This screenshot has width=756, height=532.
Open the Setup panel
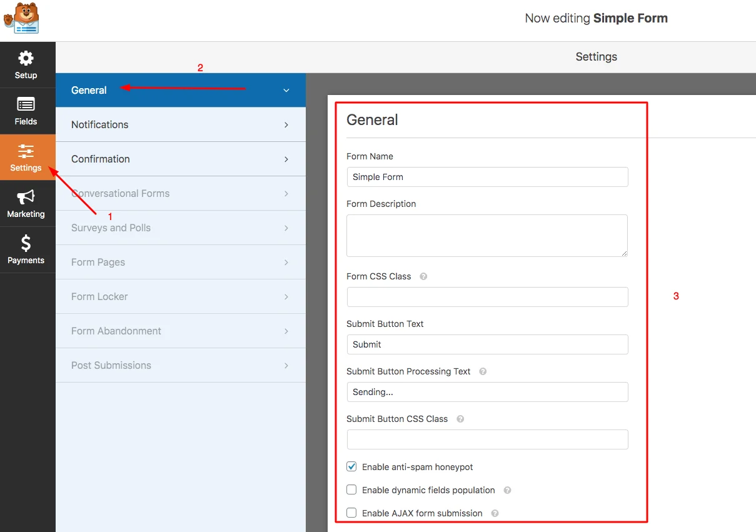(x=26, y=64)
